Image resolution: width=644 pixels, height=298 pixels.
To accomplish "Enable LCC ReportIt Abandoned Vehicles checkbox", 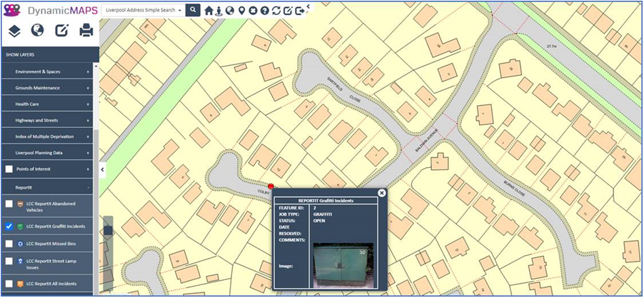I will (9, 204).
